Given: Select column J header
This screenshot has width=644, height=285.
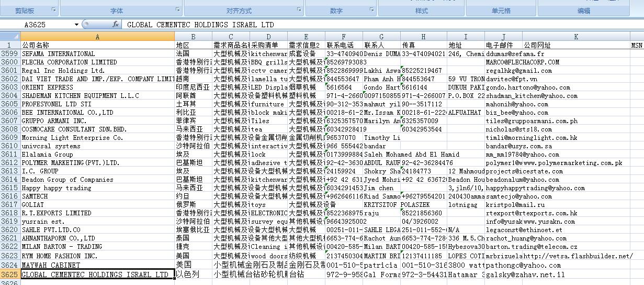Looking at the screenshot, I should click(503, 36).
